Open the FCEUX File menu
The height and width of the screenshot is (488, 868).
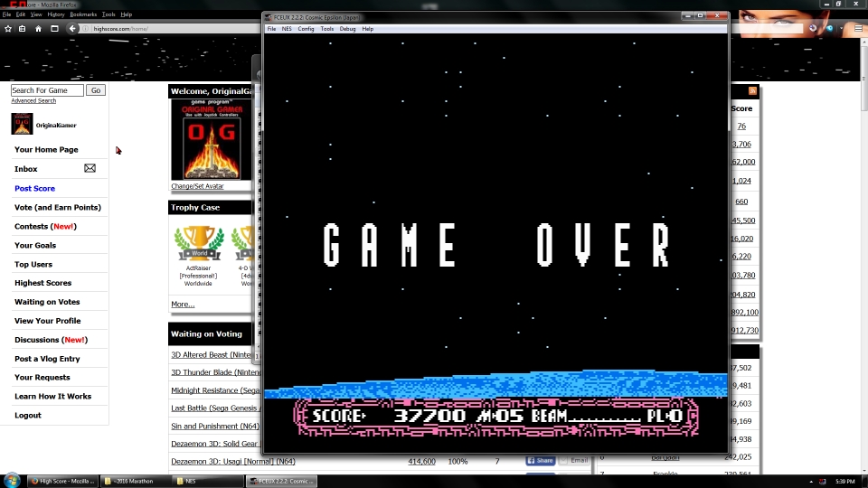pos(271,29)
